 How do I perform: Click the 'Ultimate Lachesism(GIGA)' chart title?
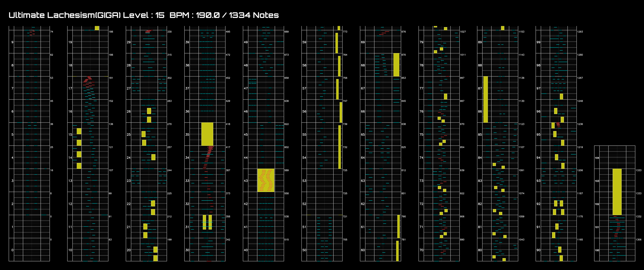pyautogui.click(x=65, y=15)
